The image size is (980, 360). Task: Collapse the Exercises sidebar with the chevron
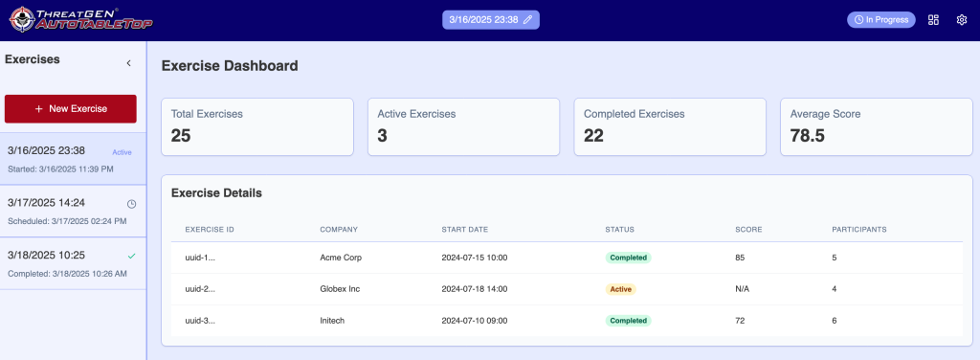pos(129,63)
